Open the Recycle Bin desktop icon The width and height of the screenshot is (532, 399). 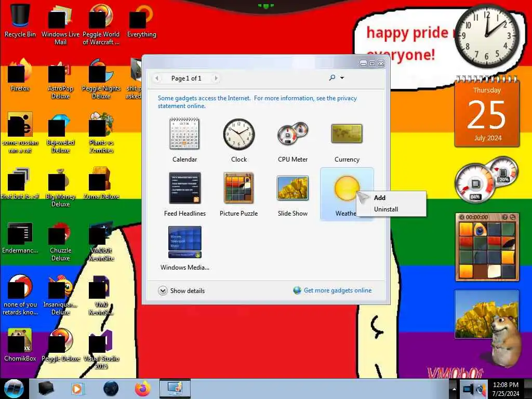point(20,20)
